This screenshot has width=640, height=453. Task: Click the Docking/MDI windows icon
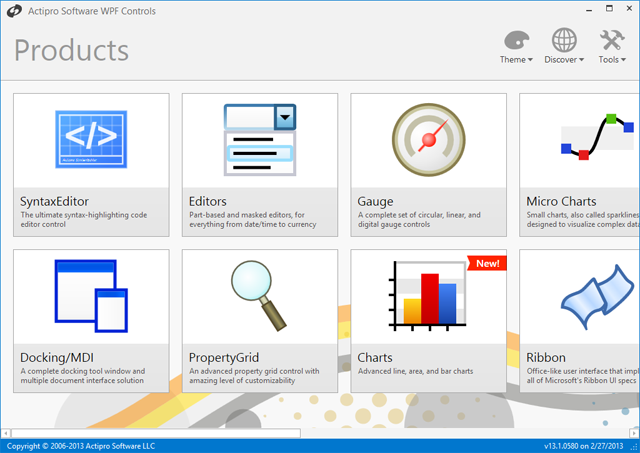click(x=91, y=296)
